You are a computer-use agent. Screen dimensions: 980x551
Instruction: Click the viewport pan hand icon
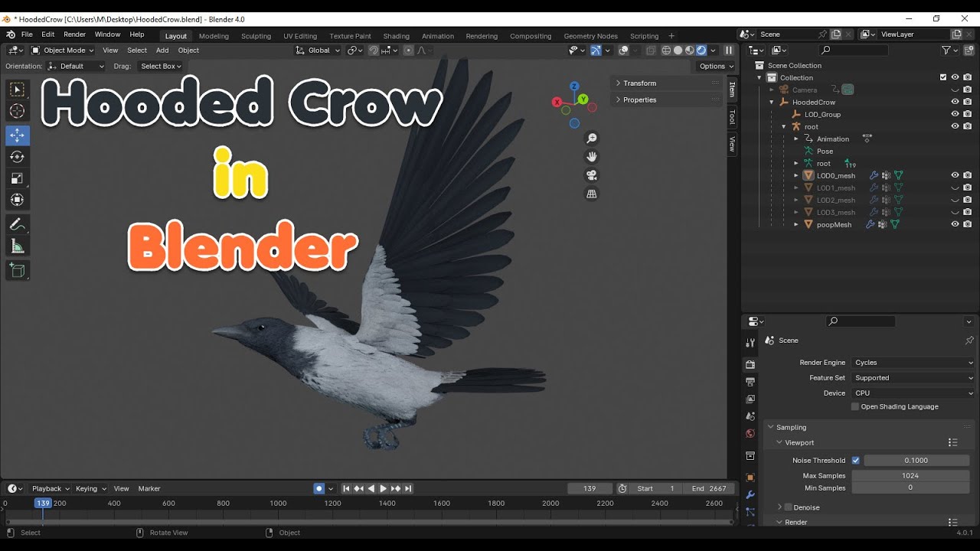pos(591,157)
